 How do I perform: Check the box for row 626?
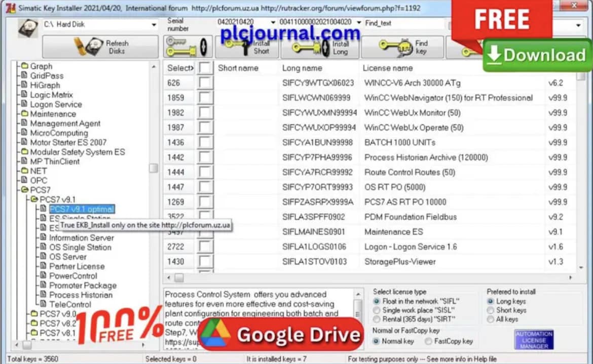(x=205, y=83)
